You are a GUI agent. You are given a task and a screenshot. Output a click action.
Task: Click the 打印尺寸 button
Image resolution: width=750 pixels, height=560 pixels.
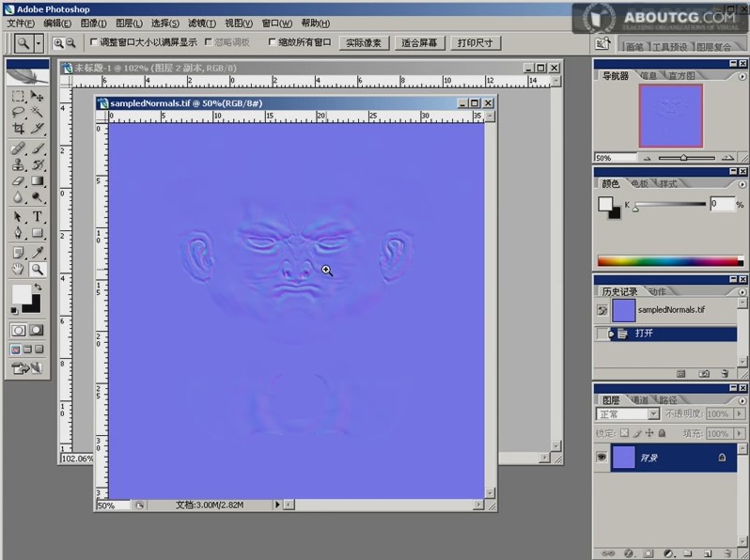(475, 43)
